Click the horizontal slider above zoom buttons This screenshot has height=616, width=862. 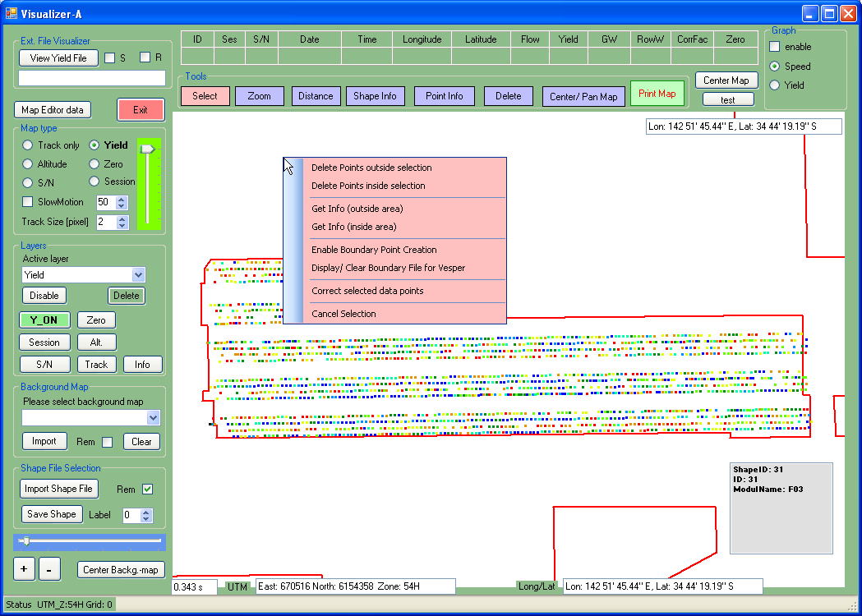tap(90, 541)
